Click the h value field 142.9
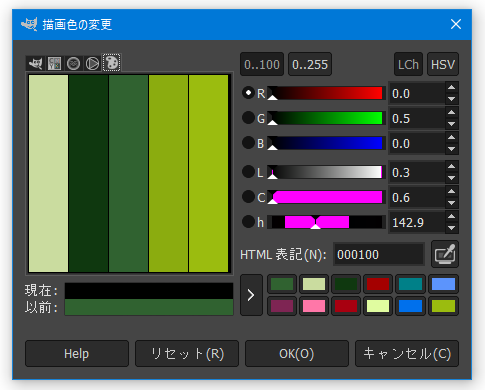485x390 pixels. 417,222
